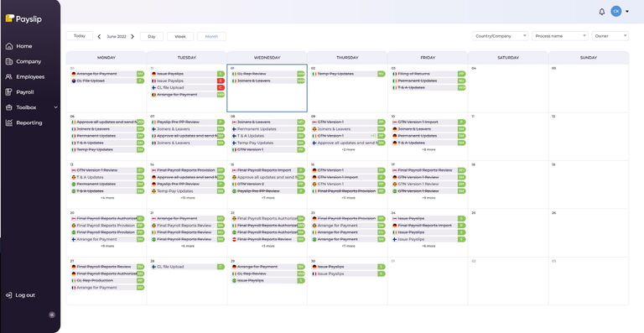The height and width of the screenshot is (333, 644).
Task: Open GTN Version 1 Import on the 10th
Action: click(x=428, y=122)
